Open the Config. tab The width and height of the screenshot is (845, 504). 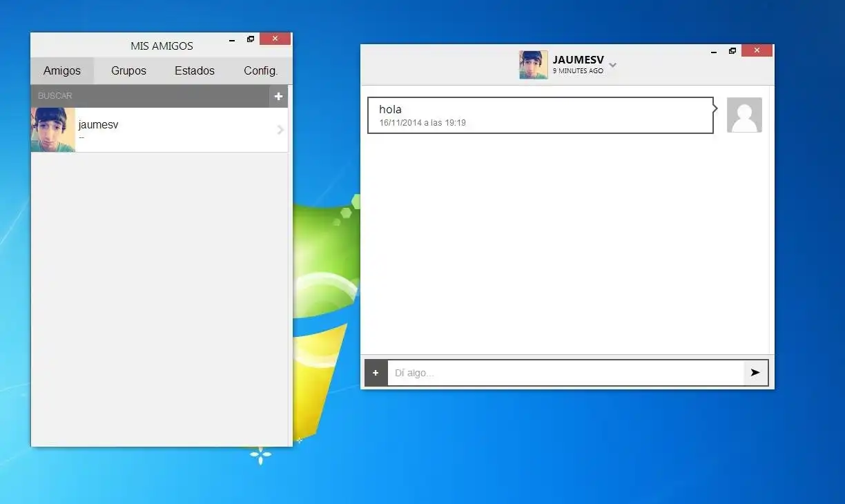(261, 70)
